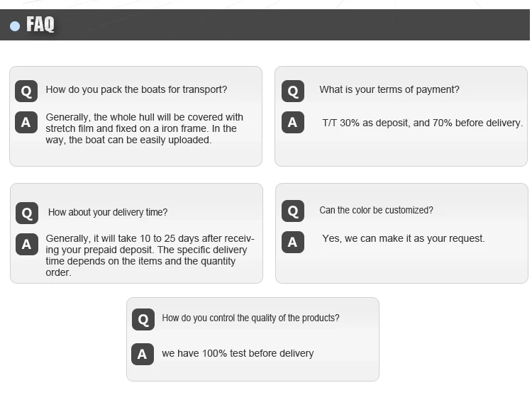Image resolution: width=532 pixels, height=395 pixels.
Task: Click the Q icon beside boat packing question
Action: 26,91
